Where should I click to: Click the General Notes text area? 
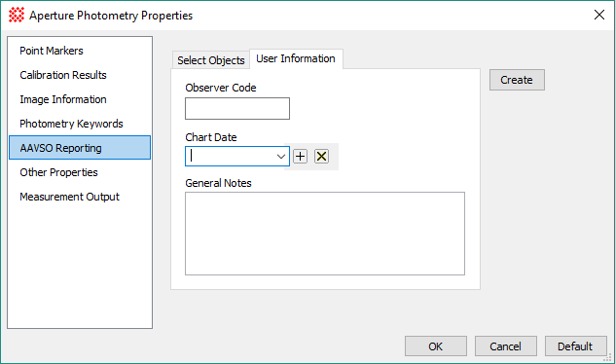(x=325, y=234)
